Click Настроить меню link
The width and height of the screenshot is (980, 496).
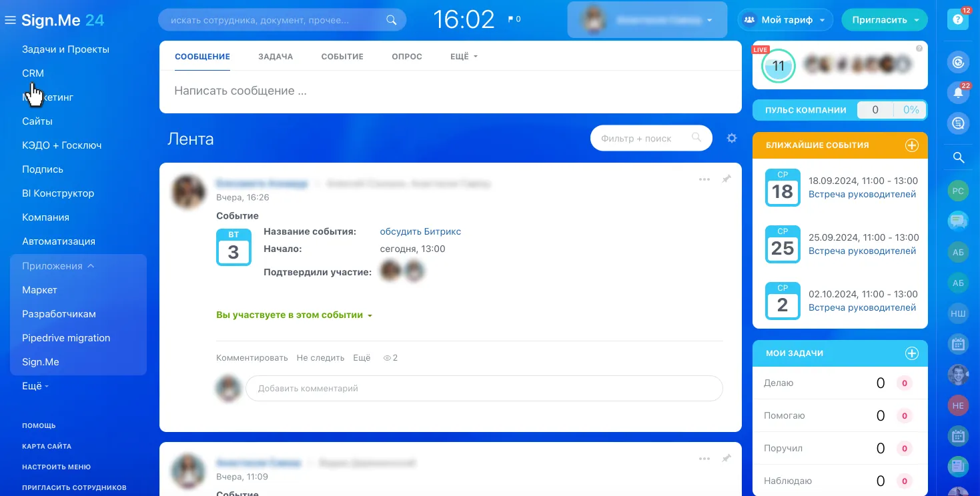56,467
